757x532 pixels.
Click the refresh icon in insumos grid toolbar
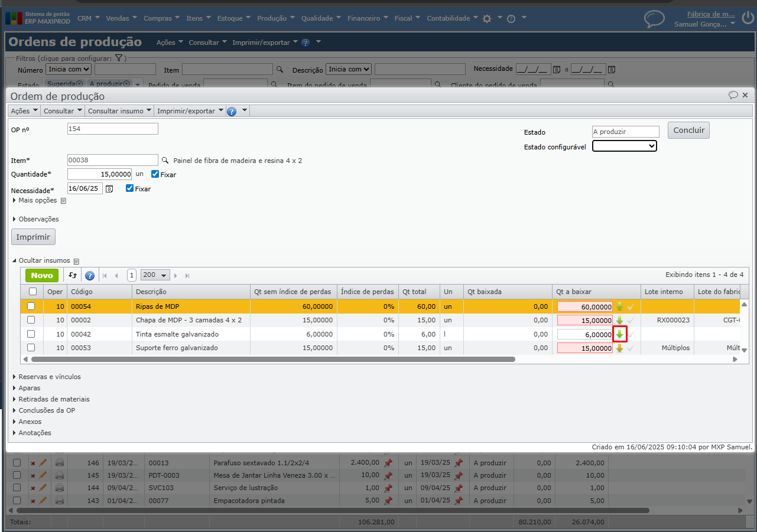[72, 275]
